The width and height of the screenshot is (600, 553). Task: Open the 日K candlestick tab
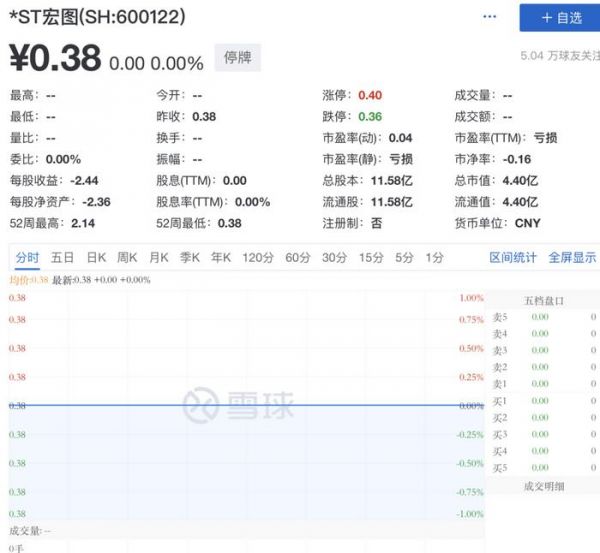(95, 258)
